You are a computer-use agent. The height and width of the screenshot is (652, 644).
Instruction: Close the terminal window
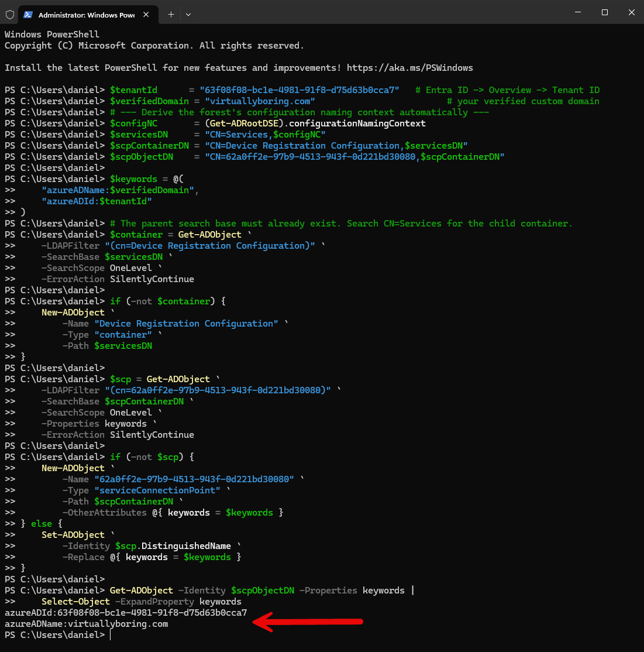631,12
